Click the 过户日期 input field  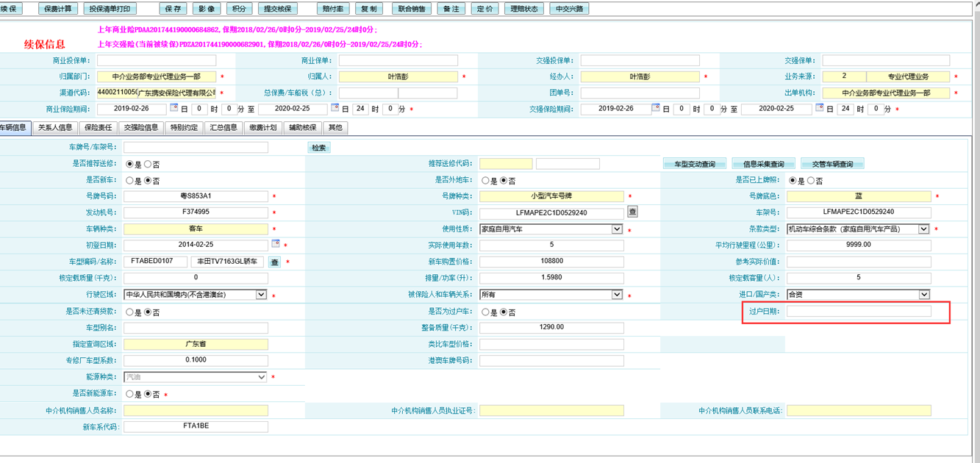pos(858,312)
